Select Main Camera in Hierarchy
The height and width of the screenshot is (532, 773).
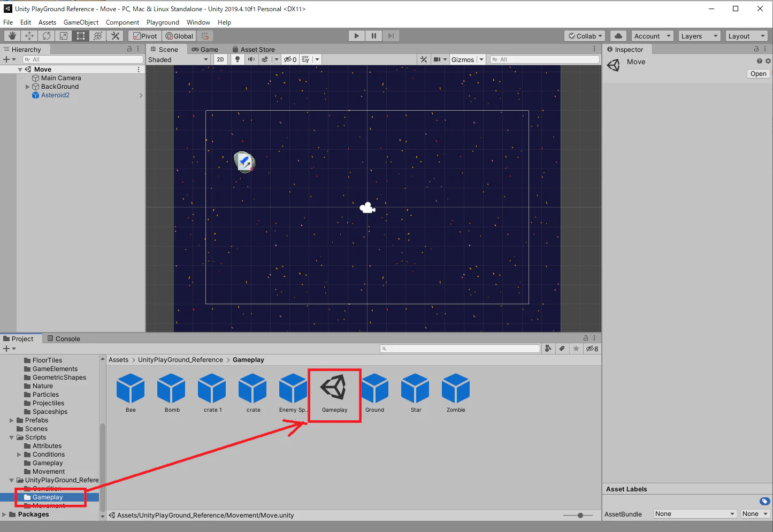(61, 78)
